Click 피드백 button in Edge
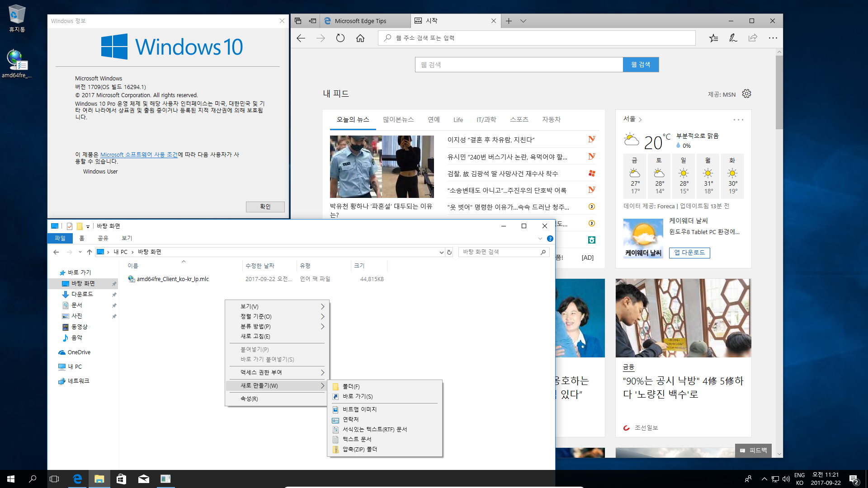Viewport: 868px width, 488px height. pyautogui.click(x=753, y=450)
